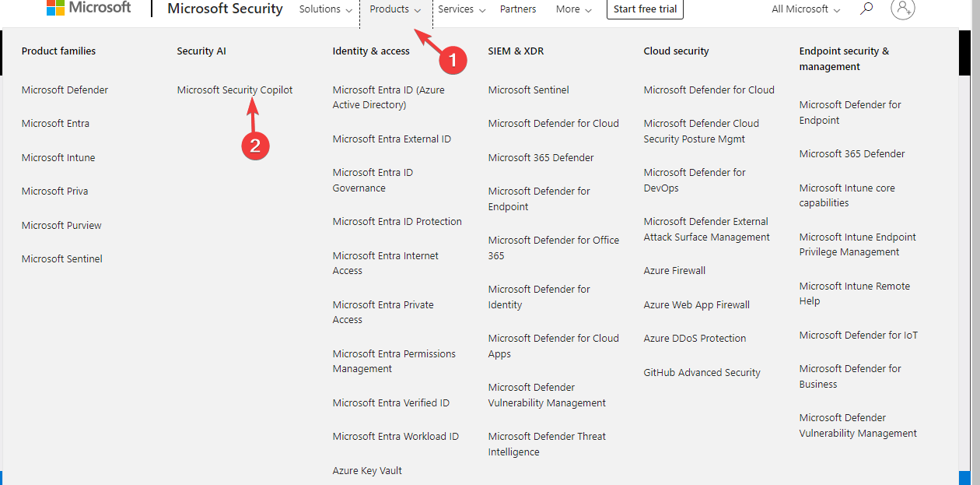This screenshot has width=980, height=485.
Task: Click the SIEM & XDR column heading
Action: [516, 51]
